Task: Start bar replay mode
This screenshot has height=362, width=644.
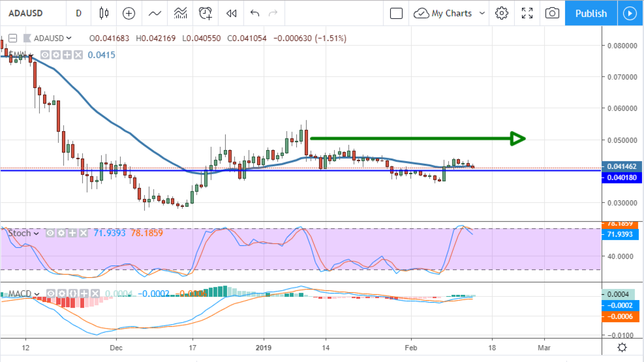Action: (x=231, y=13)
